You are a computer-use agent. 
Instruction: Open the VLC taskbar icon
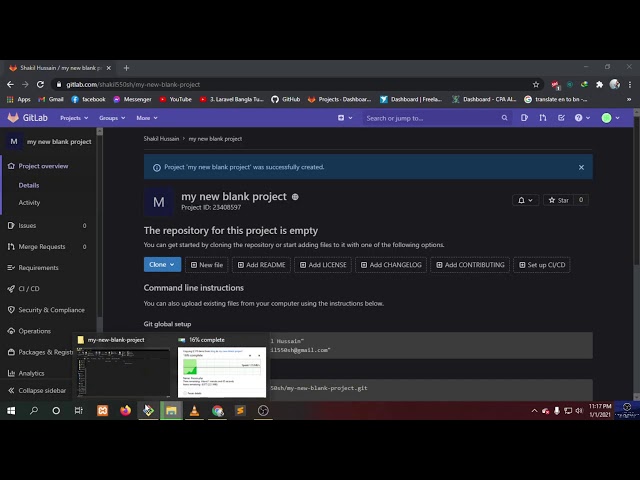coord(194,411)
